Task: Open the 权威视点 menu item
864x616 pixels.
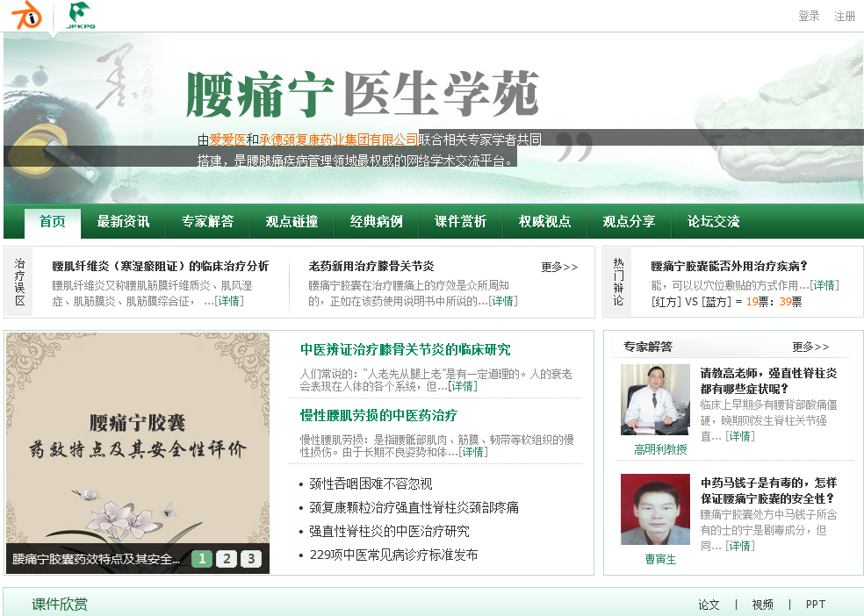Action: [x=545, y=222]
